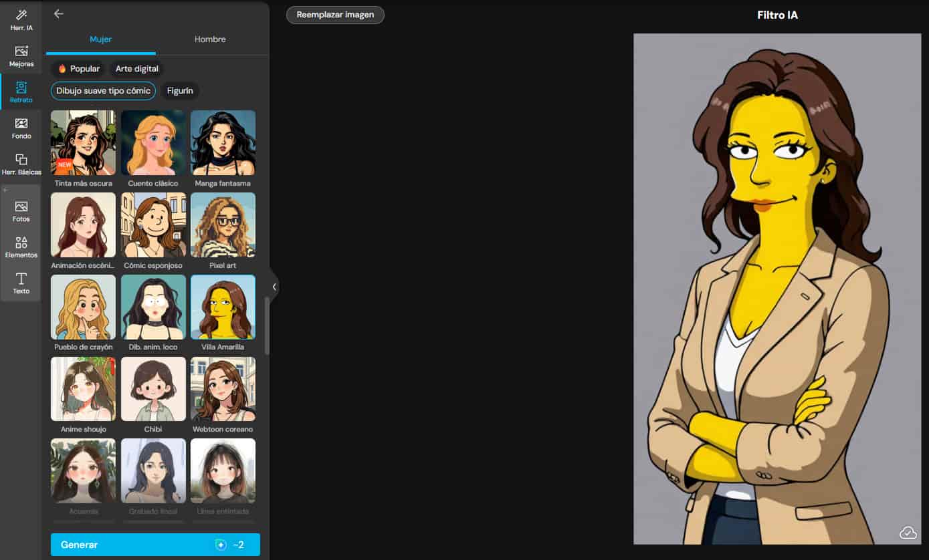Select Dibujo suave tipo cómic category

point(104,91)
